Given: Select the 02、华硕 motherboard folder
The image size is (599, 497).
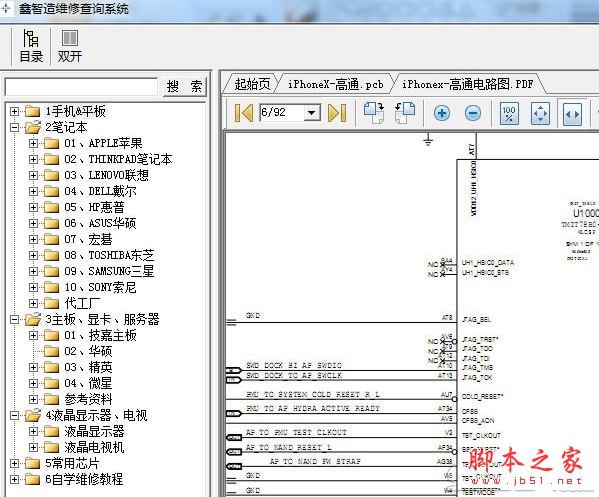Looking at the screenshot, I should (x=88, y=351).
